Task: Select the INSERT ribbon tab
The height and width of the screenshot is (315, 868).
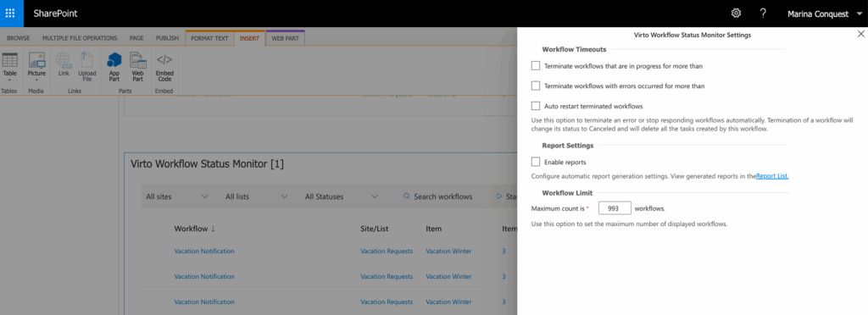Action: [250, 38]
